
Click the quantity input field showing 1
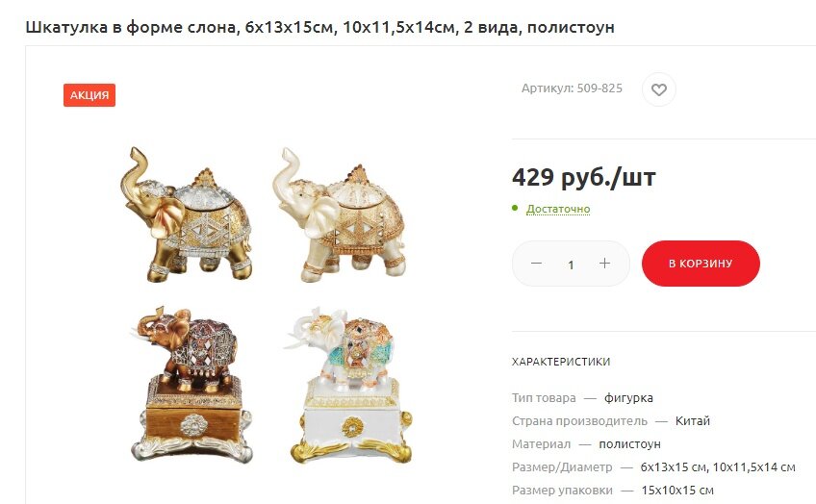571,265
